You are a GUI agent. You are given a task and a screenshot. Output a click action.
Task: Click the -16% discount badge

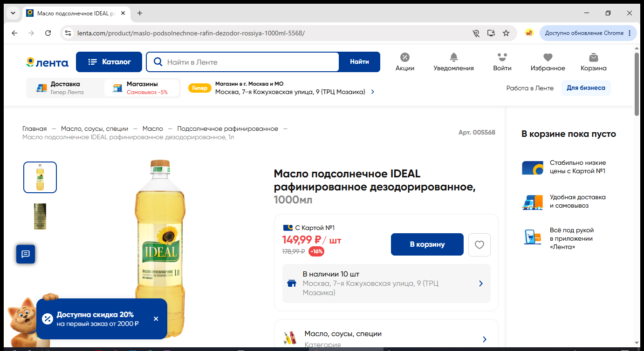point(316,251)
